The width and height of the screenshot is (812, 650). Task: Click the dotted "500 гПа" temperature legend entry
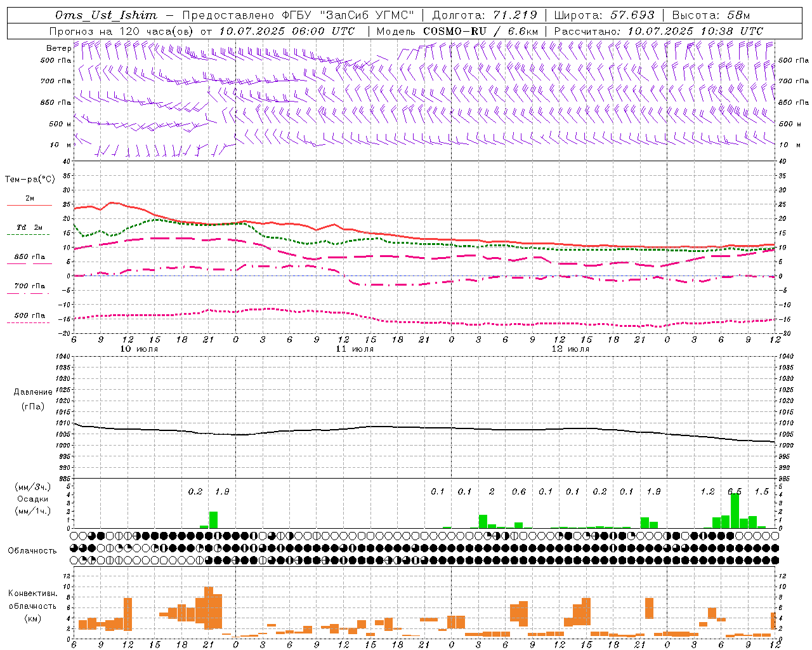coord(29,319)
